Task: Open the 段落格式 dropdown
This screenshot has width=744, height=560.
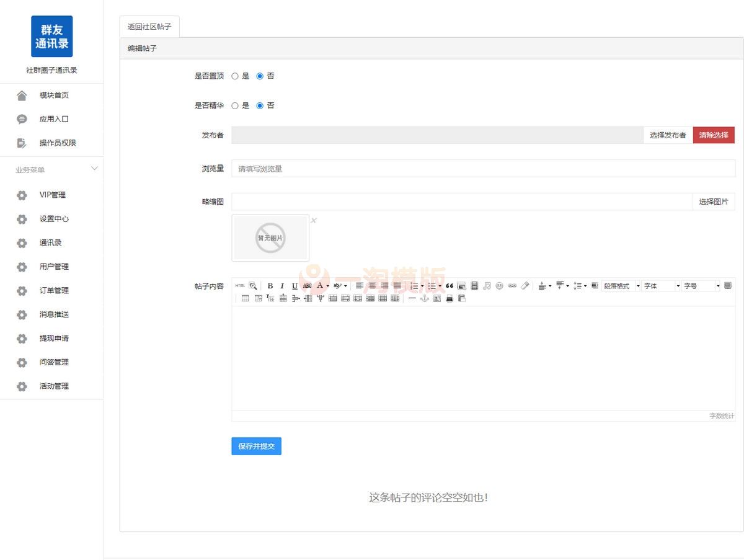Action: 619,285
